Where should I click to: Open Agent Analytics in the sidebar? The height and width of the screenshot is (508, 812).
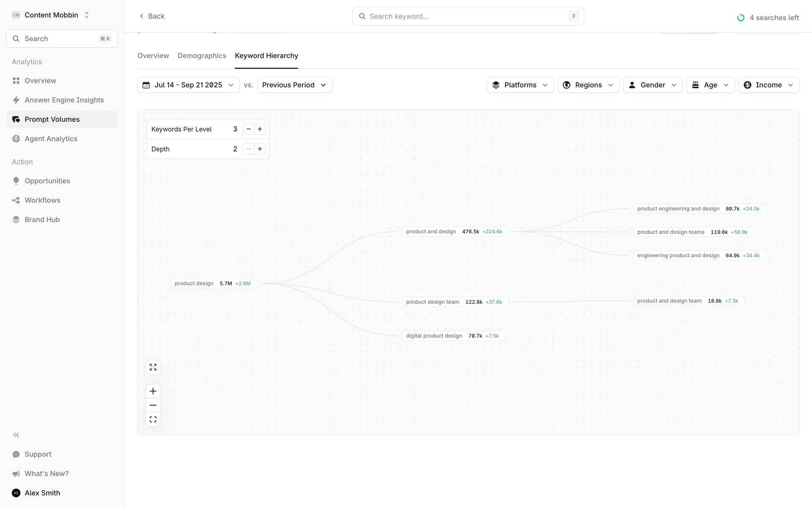[x=51, y=139]
